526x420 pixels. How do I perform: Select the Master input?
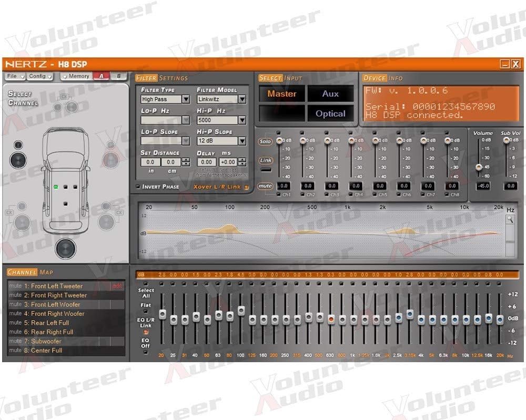282,94
